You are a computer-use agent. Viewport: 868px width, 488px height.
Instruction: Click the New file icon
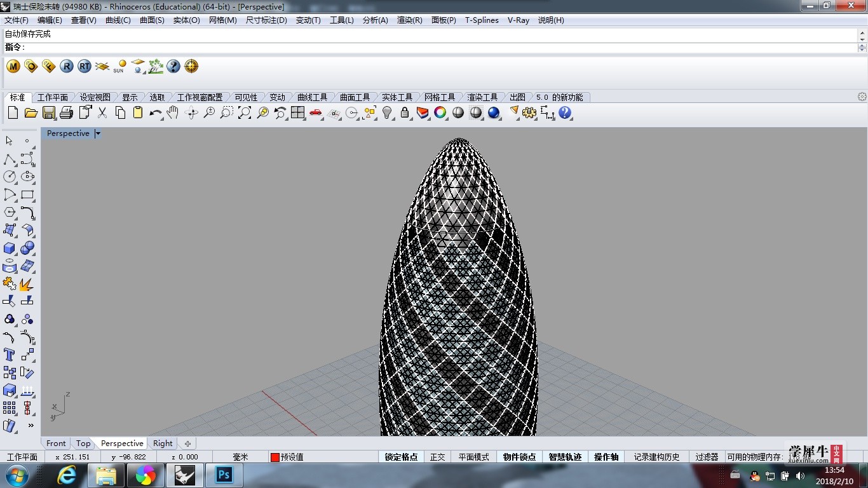[x=13, y=113]
